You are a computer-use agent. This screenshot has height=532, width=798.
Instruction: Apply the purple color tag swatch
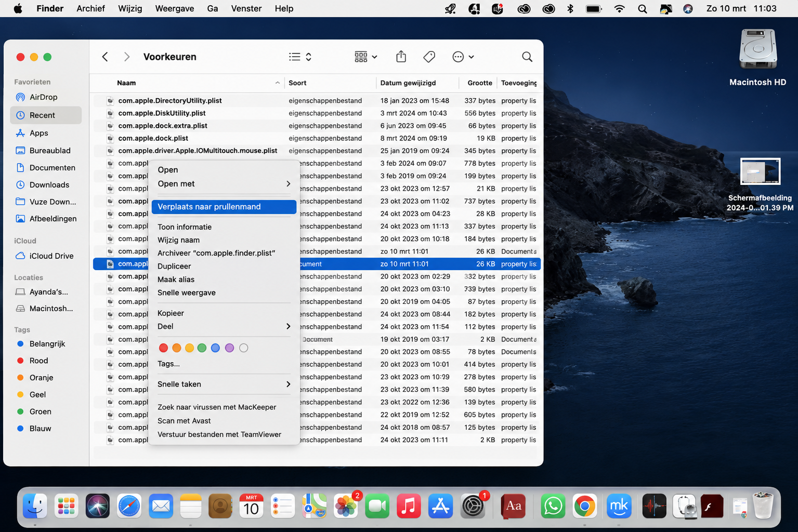pyautogui.click(x=229, y=348)
